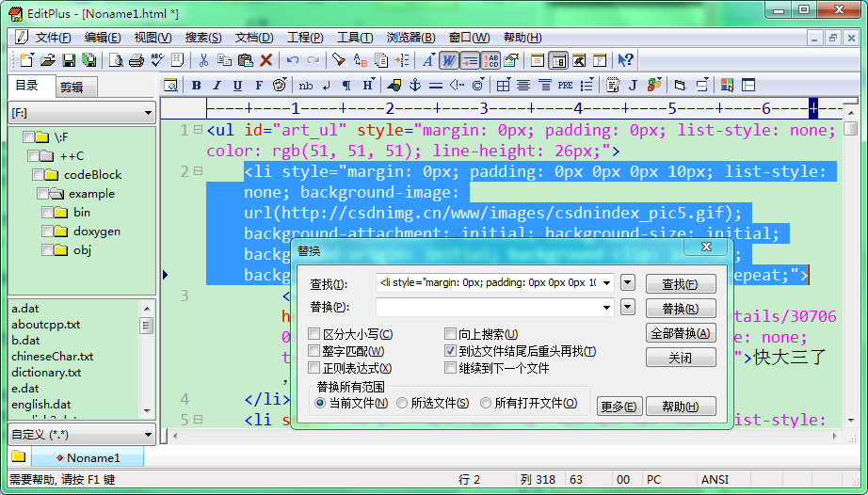Open the 编辑(E) menu
This screenshot has width=868, height=495.
click(x=103, y=38)
